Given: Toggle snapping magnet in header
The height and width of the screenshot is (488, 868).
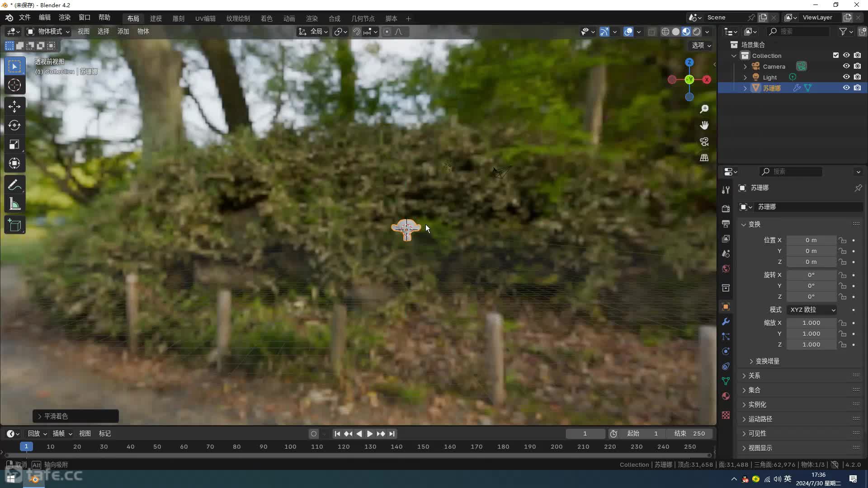Looking at the screenshot, I should 356,32.
